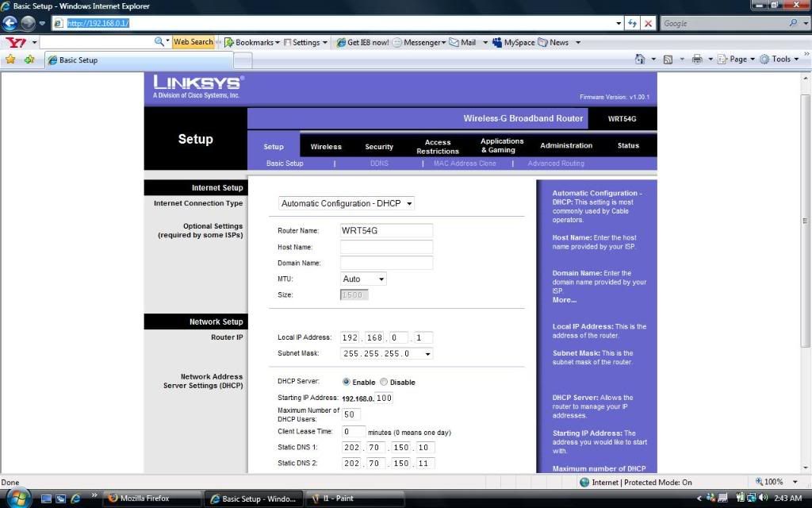The image size is (812, 508).
Task: Open News from the Yahoo toolbar
Action: 553,43
